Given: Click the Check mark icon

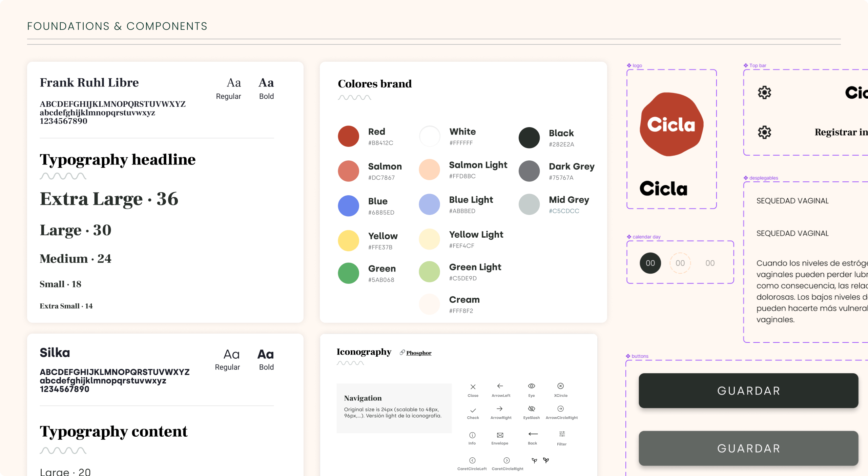Looking at the screenshot, I should click(473, 410).
